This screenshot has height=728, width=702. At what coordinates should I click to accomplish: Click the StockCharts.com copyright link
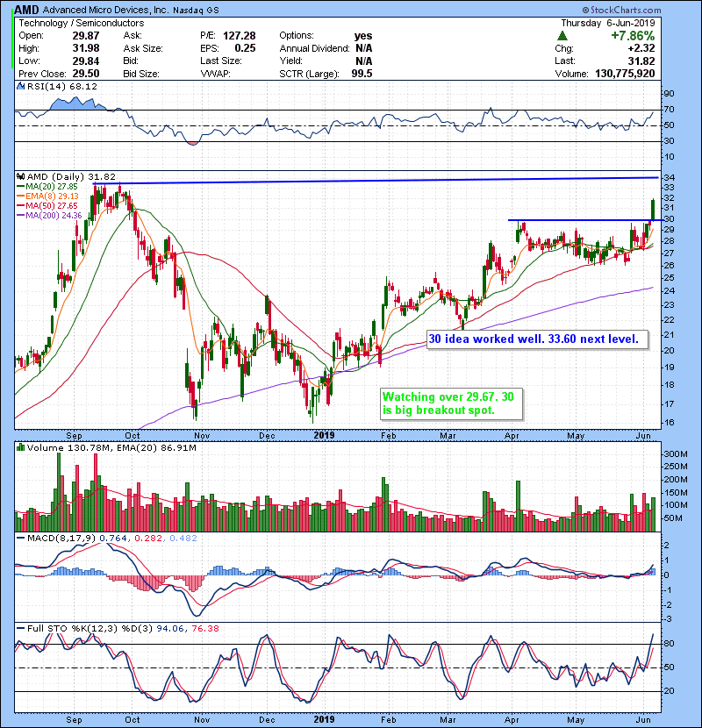621,10
